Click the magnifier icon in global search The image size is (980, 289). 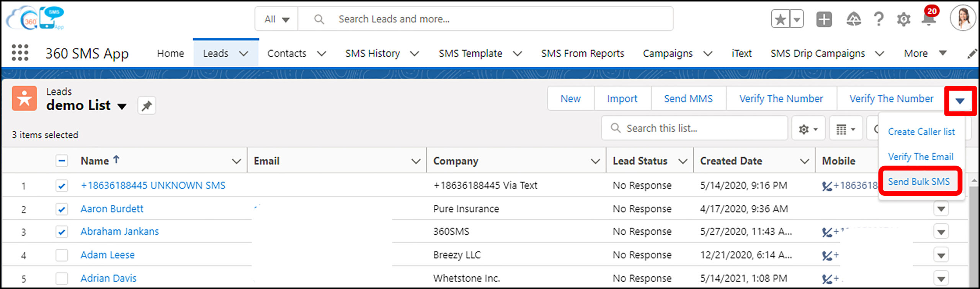click(x=319, y=19)
